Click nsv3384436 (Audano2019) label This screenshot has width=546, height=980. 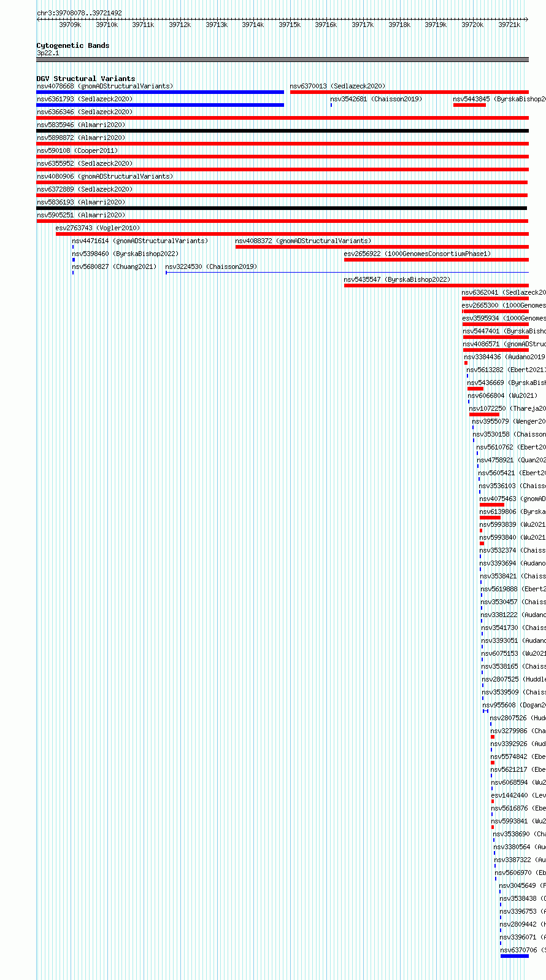(505, 357)
